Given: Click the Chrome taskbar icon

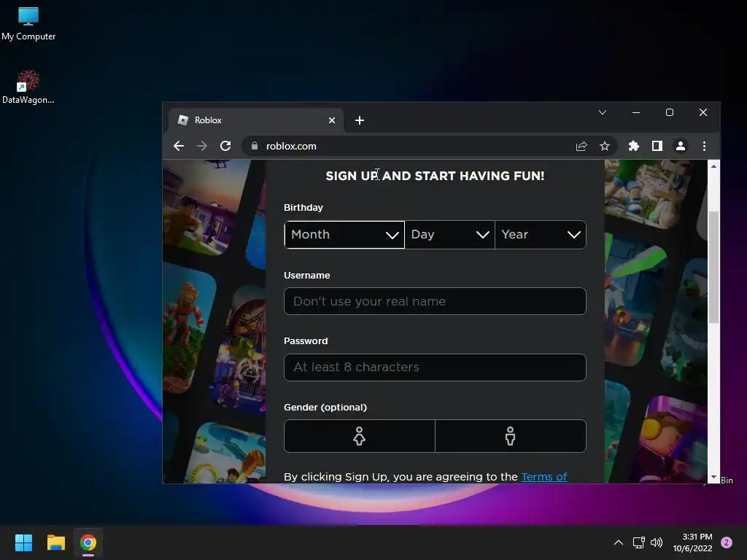Looking at the screenshot, I should tap(88, 542).
